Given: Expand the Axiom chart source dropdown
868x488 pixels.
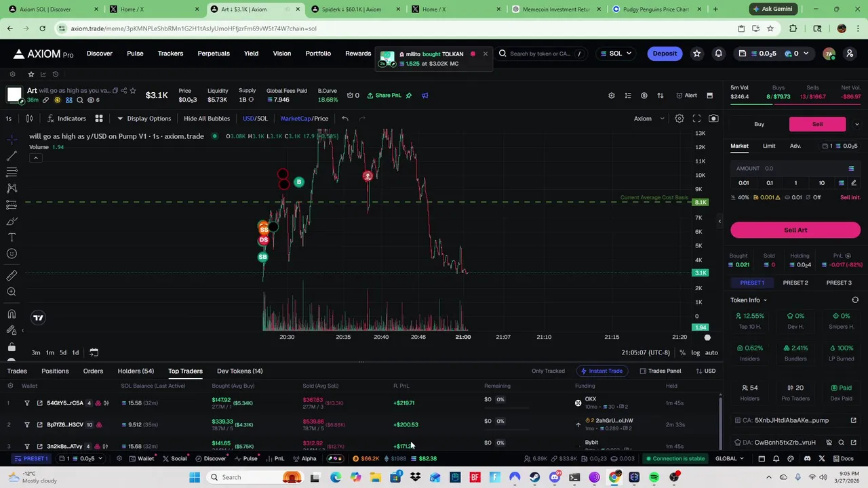Looking at the screenshot, I should (650, 119).
